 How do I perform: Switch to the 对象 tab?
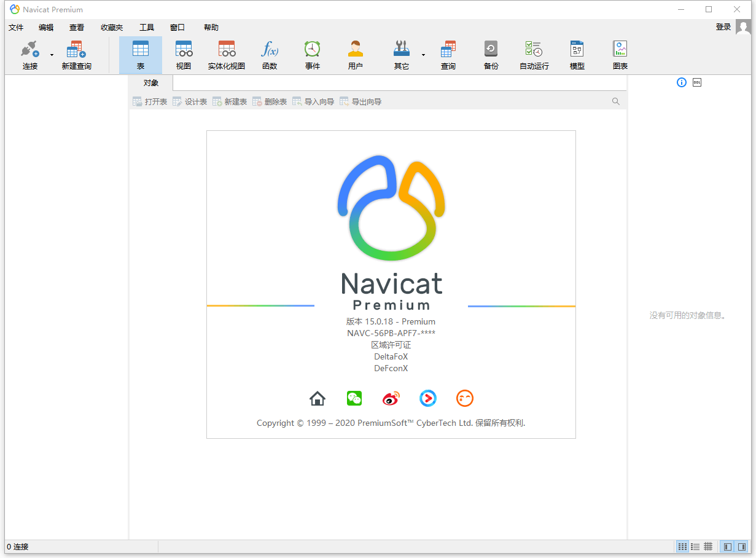[x=150, y=82]
